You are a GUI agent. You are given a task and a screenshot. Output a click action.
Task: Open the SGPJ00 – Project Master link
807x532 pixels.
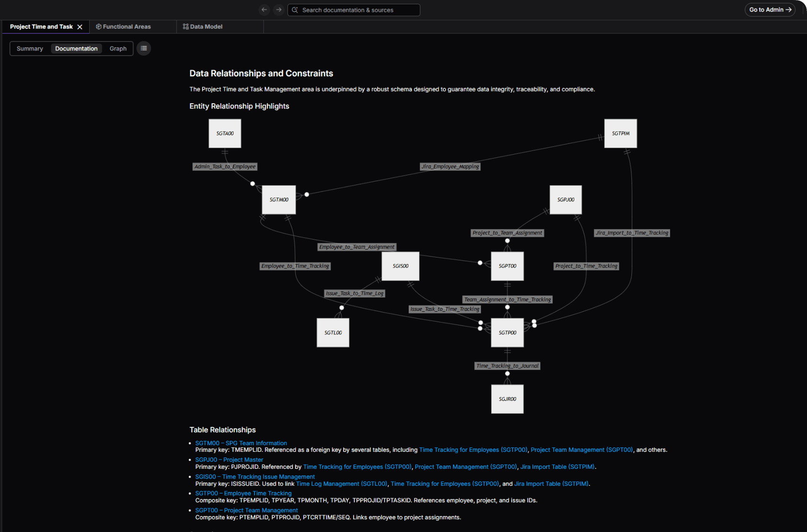tap(229, 459)
